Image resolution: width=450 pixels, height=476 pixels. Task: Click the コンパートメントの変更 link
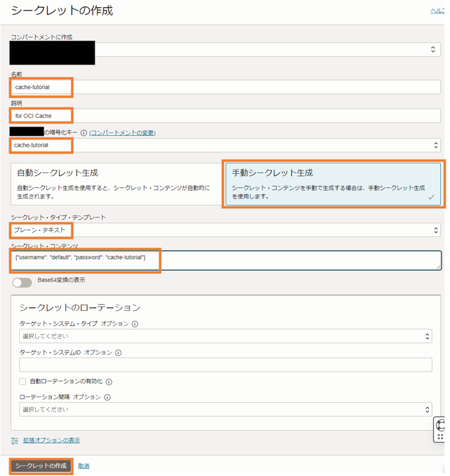[122, 133]
